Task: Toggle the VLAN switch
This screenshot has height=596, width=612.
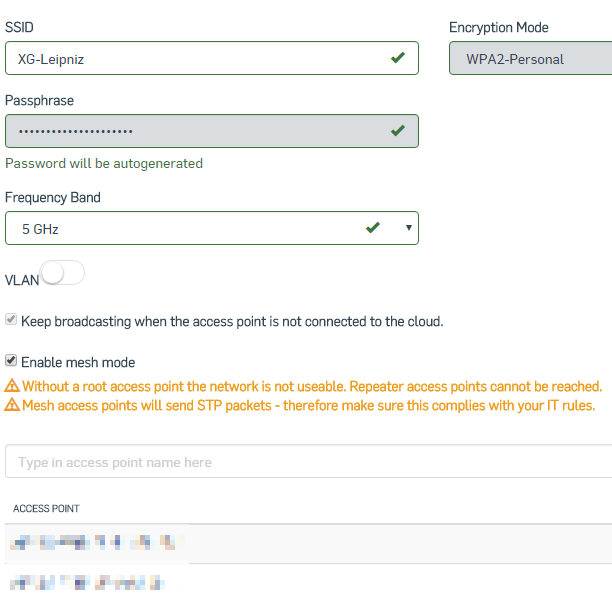Action: (62, 273)
